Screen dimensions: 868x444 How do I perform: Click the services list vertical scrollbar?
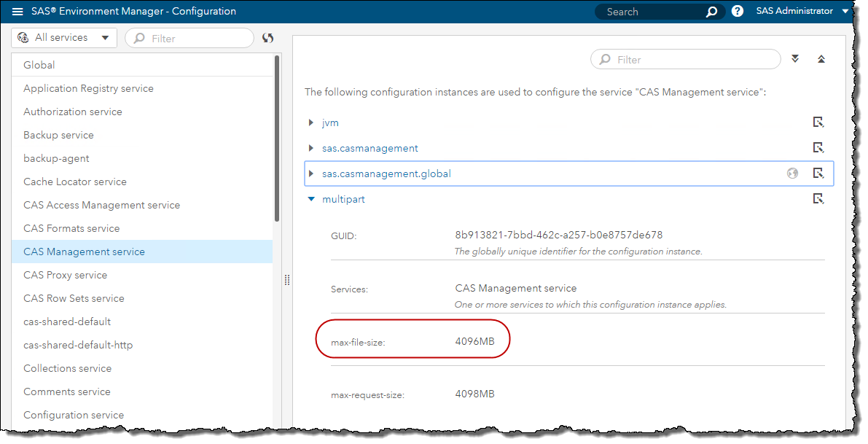tap(277, 139)
